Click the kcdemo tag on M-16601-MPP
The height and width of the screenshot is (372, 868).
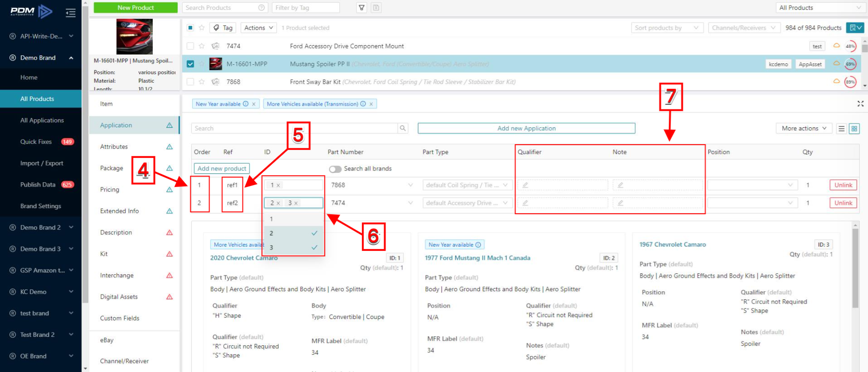click(x=778, y=64)
